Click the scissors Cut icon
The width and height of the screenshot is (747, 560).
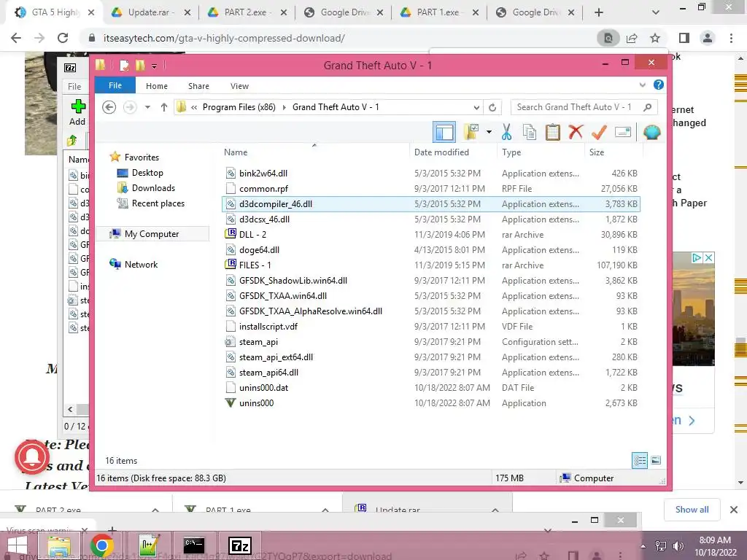coord(506,132)
